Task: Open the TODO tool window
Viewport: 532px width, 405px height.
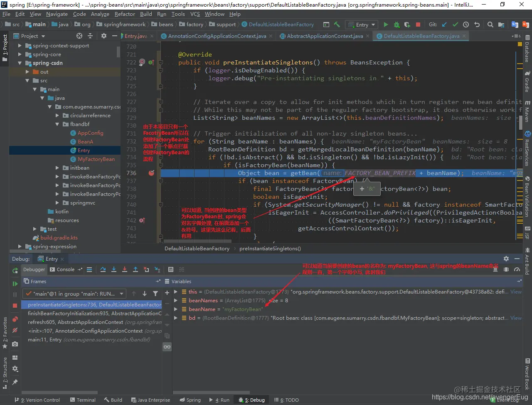Action: tap(286, 400)
